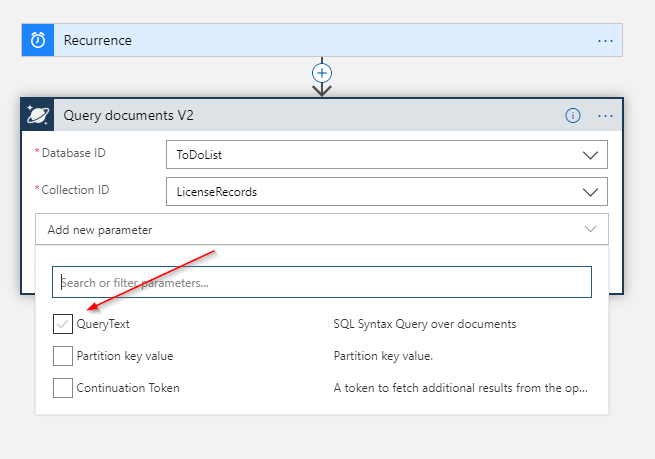This screenshot has height=459, width=655.
Task: Click the Recurrence step title
Action: click(98, 41)
